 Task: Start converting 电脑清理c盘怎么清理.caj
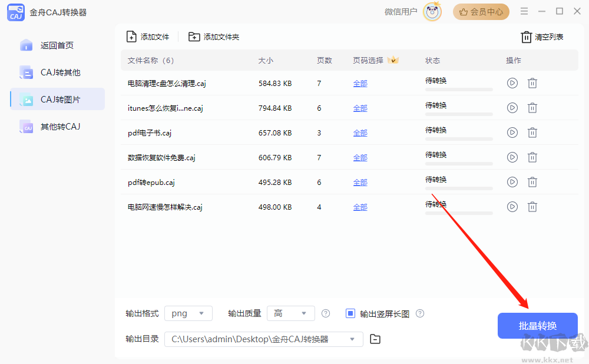(x=512, y=83)
